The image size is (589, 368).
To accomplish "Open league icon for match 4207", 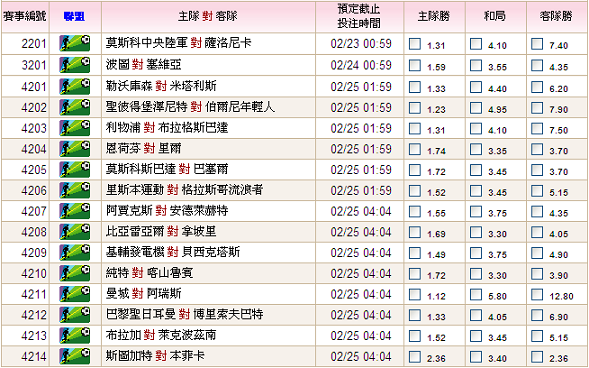I will [x=75, y=211].
